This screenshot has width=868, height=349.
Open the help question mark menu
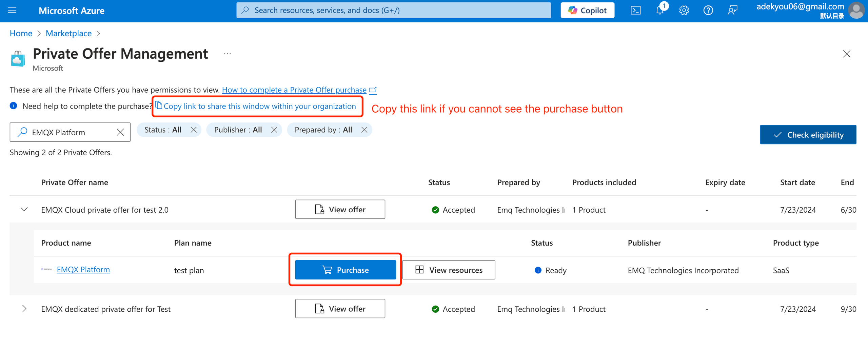point(708,10)
